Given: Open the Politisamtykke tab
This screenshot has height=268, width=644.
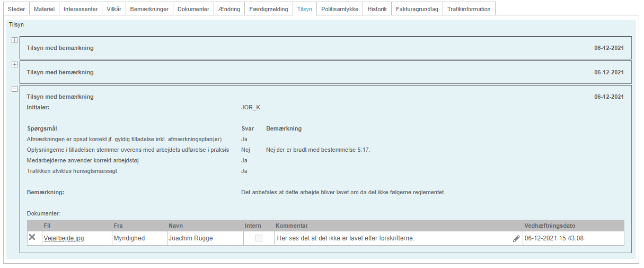Looking at the screenshot, I should pos(340,9).
